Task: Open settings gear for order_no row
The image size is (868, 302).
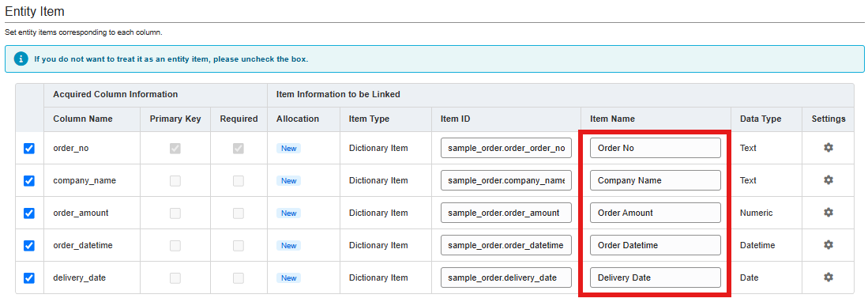Action: pyautogui.click(x=829, y=148)
